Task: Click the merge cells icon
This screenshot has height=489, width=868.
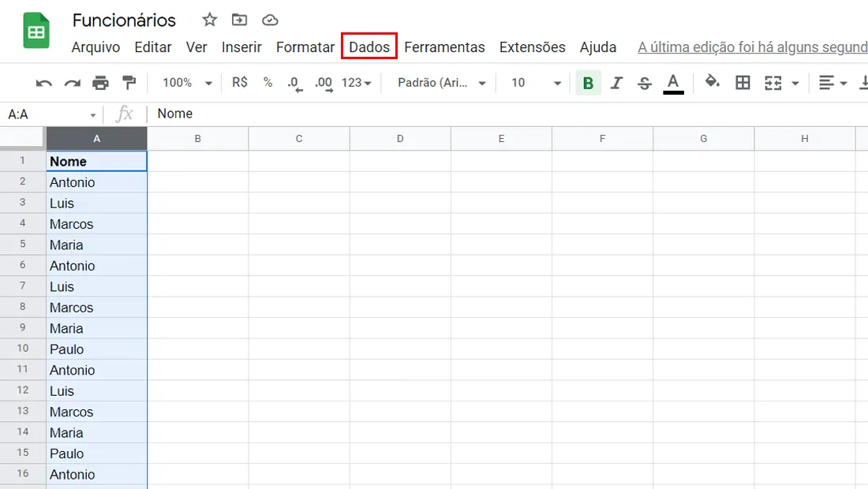Action: click(x=773, y=83)
